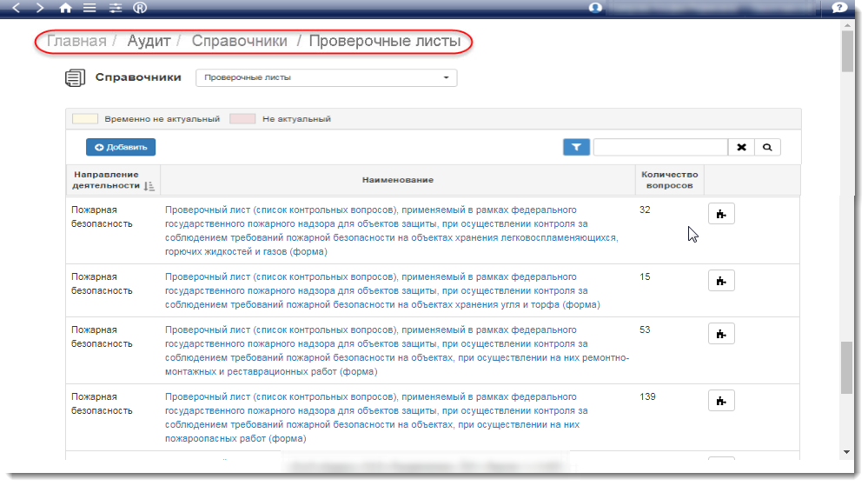The width and height of the screenshot is (868, 486).
Task: Open the settings sliders icon in top bar
Action: 115,8
